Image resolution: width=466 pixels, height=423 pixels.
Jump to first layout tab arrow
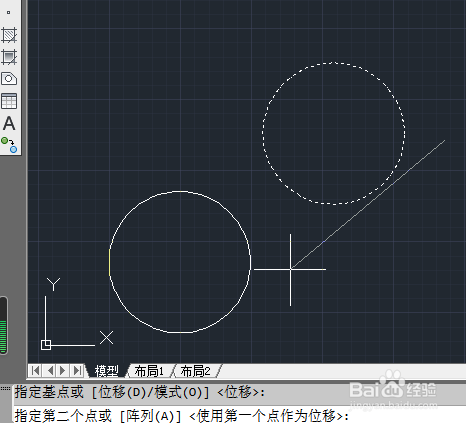tap(35, 370)
